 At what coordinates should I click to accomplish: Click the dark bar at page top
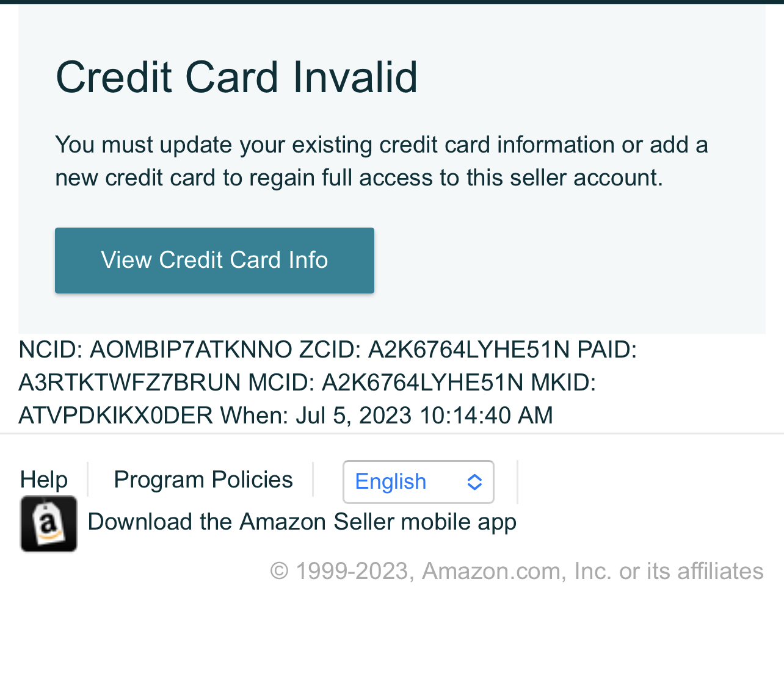392,2
